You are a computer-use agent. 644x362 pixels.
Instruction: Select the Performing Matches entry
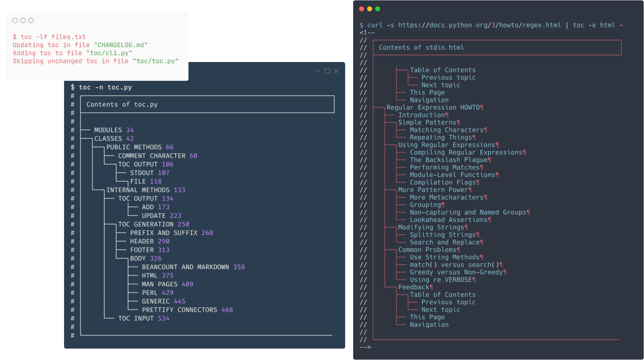[x=447, y=168]
